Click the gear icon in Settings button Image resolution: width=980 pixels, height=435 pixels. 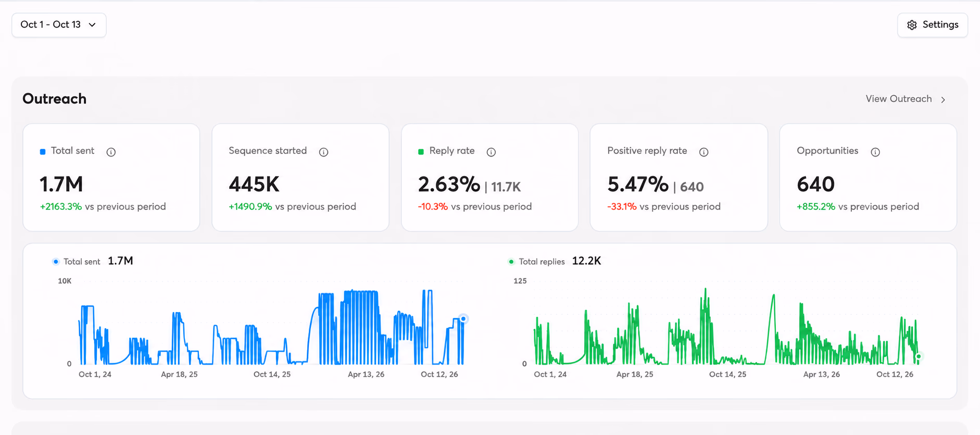(x=912, y=25)
